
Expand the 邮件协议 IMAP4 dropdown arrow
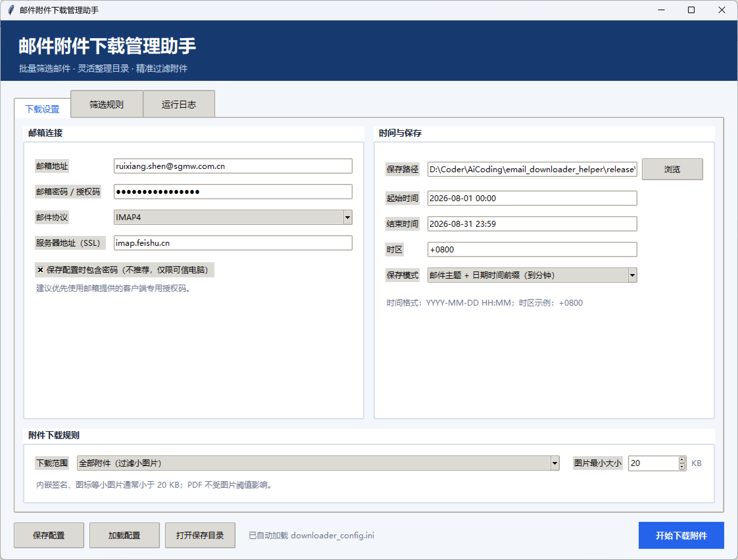click(348, 217)
